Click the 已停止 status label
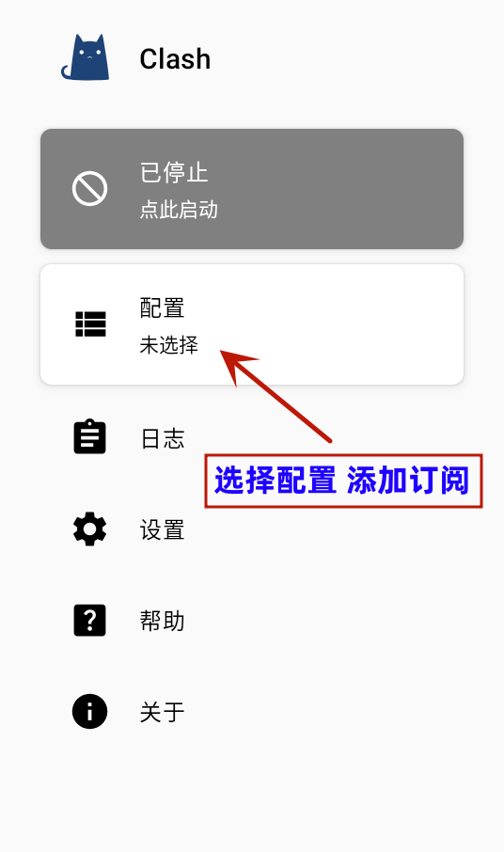 (x=174, y=173)
